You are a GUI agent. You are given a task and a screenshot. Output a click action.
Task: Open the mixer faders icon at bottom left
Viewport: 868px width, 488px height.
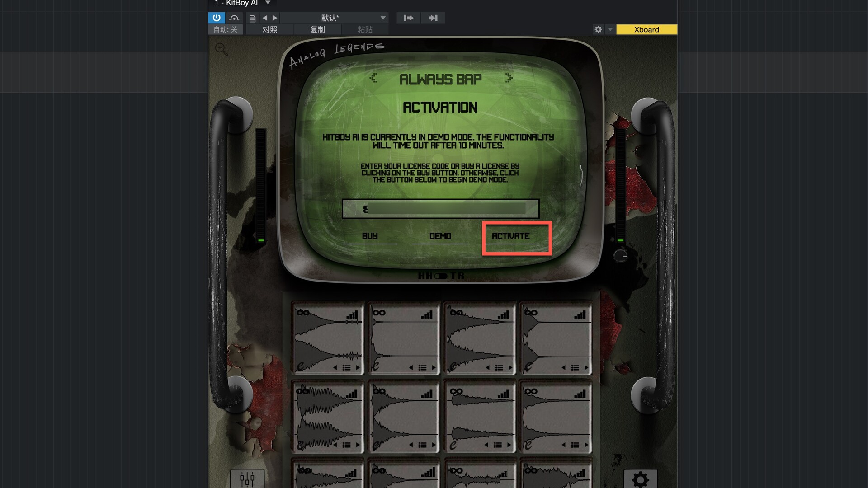[x=247, y=479]
